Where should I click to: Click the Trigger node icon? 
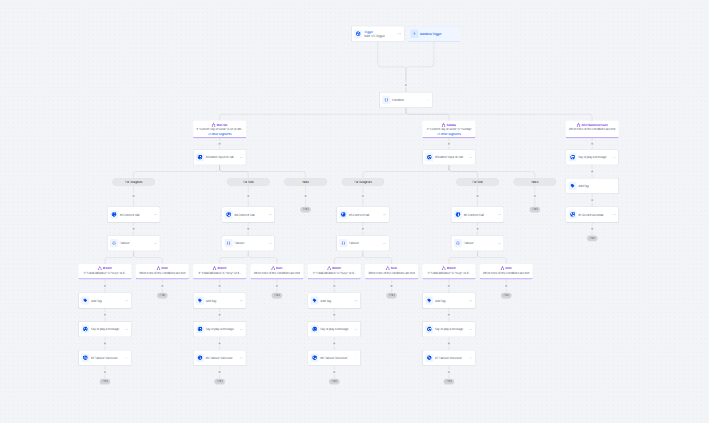point(358,33)
